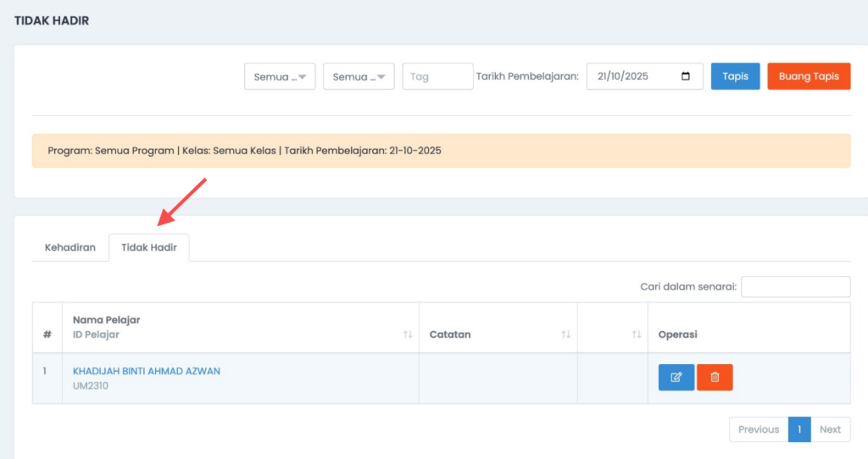Screen dimensions: 868x459
Task: Open the calendar picker icon in date field
Action: [x=686, y=76]
